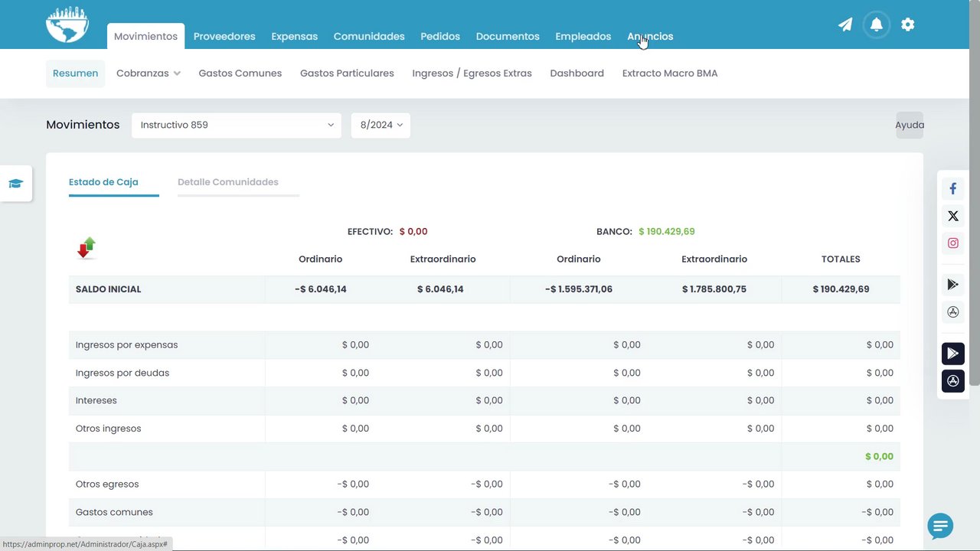Open the Instructivo 859 community selector

click(x=237, y=125)
